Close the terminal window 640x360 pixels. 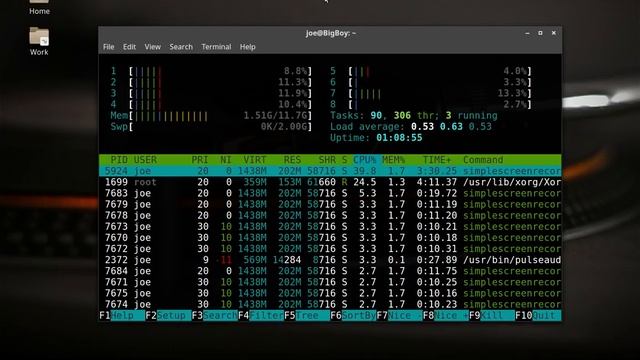click(553, 33)
